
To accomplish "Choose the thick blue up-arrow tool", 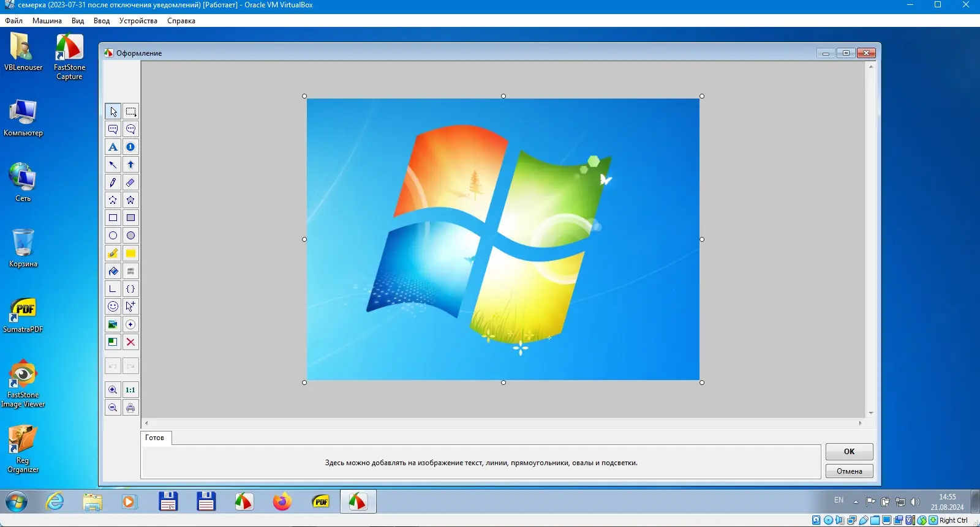I will coord(130,165).
